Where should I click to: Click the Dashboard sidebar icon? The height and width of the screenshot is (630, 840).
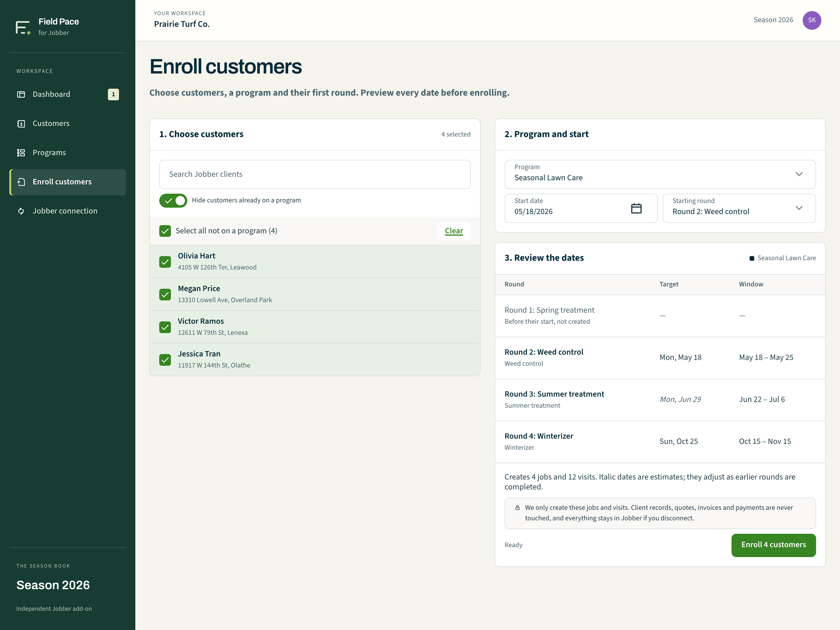tap(21, 94)
